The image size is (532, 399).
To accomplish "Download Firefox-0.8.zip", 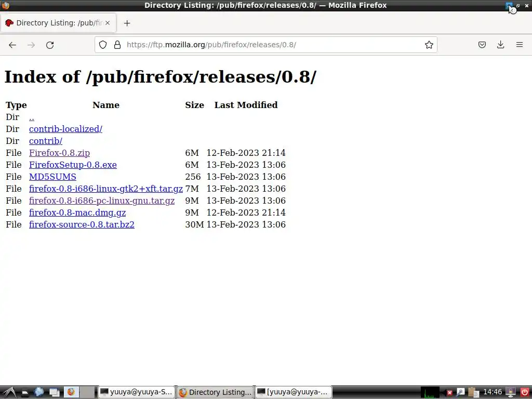I will pyautogui.click(x=59, y=153).
